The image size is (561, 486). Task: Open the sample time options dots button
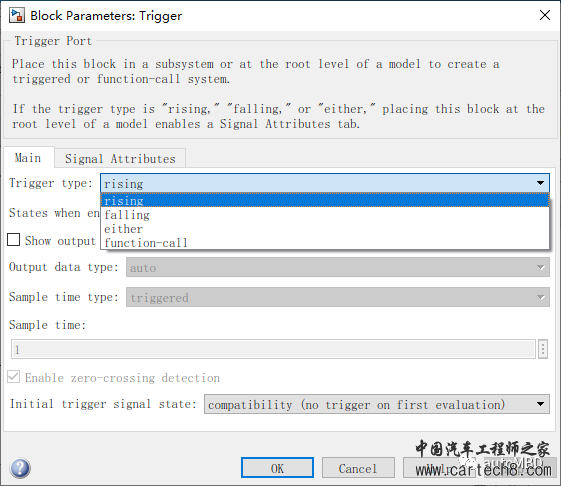click(x=542, y=349)
